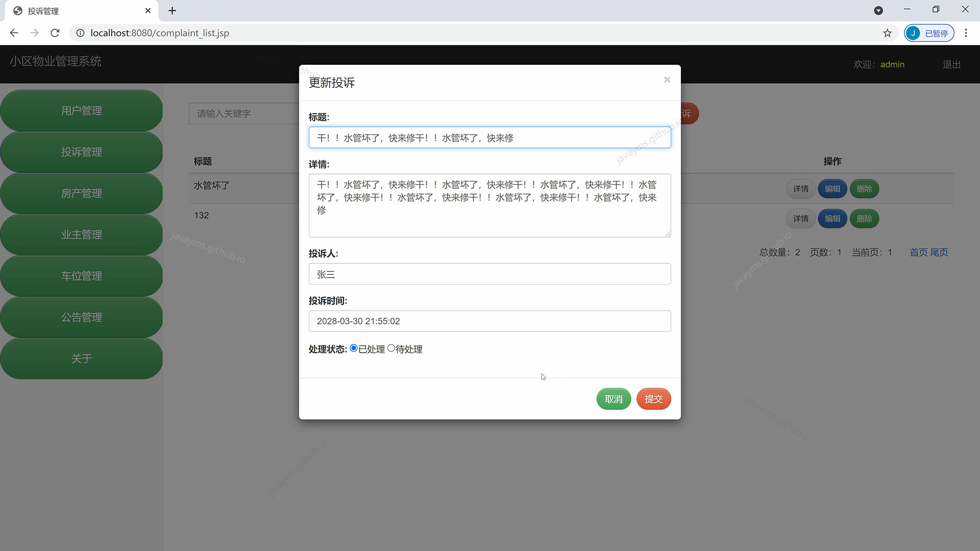The image size is (980, 551).
Task: Click the download indicator icon in title bar
Action: (879, 10)
